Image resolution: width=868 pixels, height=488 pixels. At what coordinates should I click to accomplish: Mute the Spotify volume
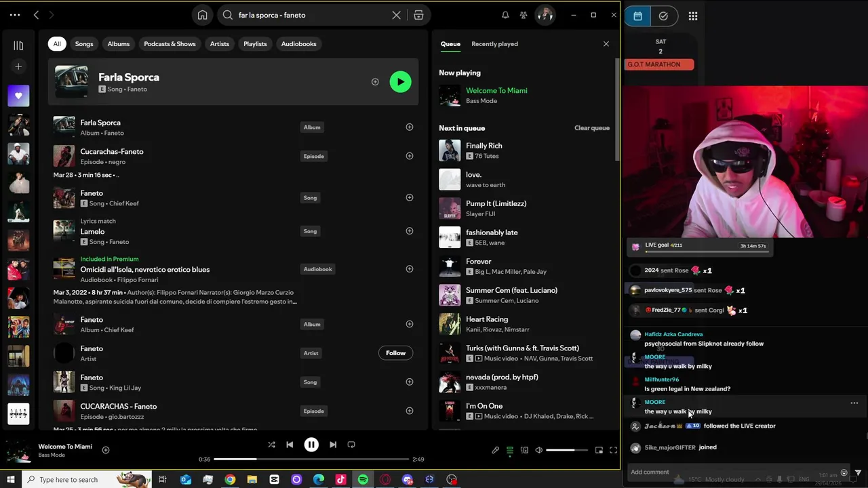click(x=539, y=450)
